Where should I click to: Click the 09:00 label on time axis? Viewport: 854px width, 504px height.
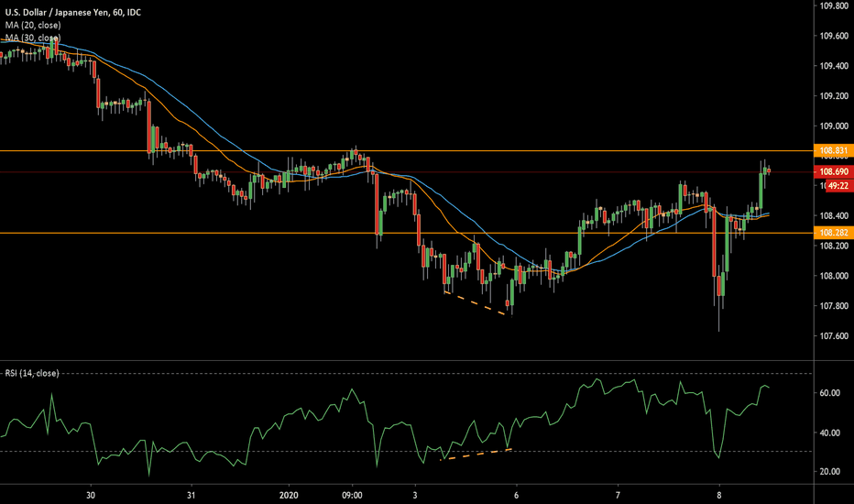[x=352, y=495]
